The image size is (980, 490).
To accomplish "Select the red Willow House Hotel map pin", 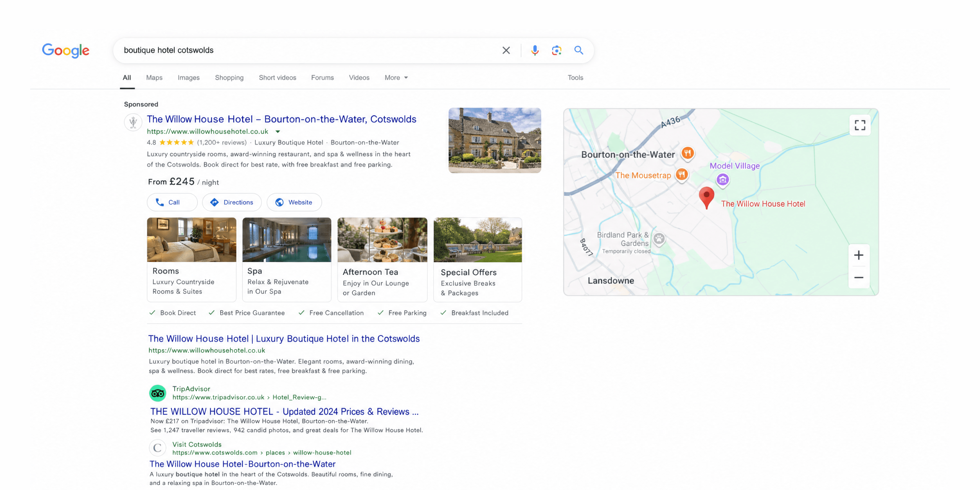I will coord(706,198).
